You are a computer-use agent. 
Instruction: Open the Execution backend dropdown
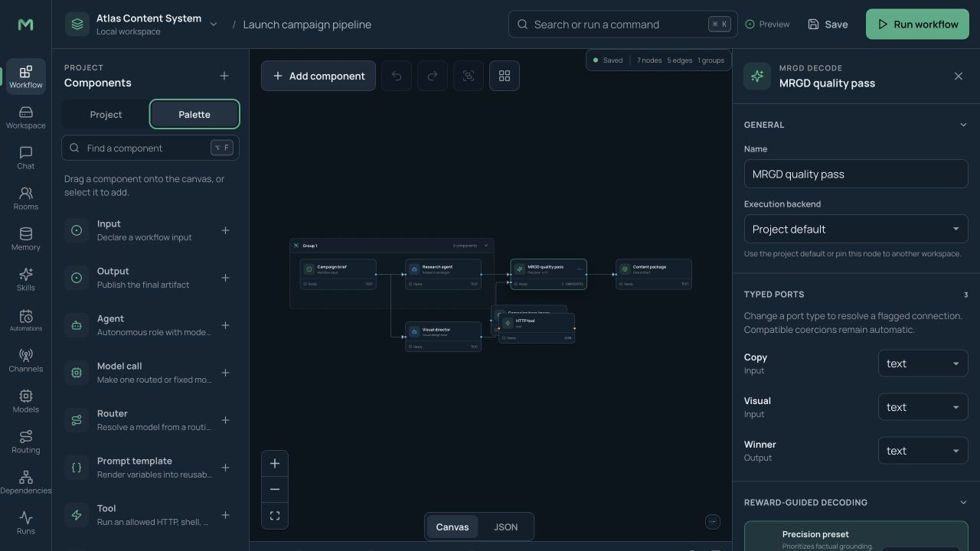click(x=856, y=229)
